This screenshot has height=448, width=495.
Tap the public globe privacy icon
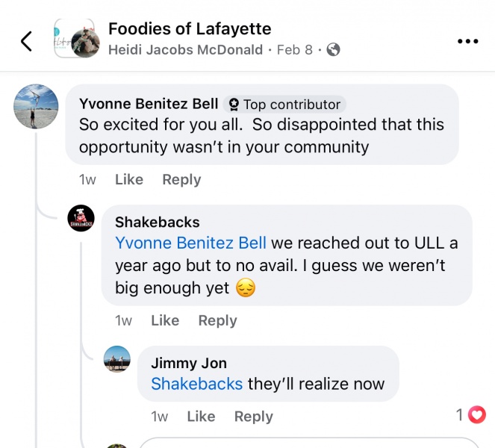point(333,50)
